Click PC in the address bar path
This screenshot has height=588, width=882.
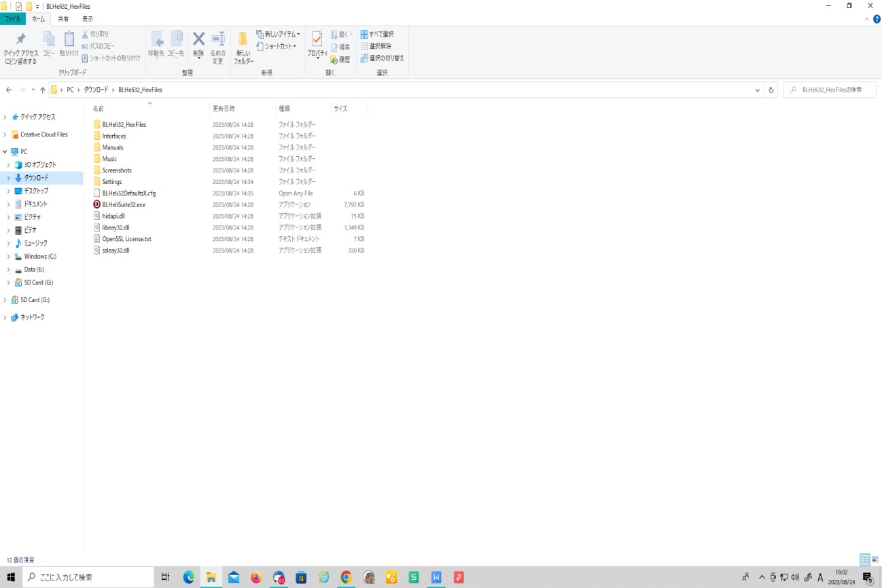(70, 90)
